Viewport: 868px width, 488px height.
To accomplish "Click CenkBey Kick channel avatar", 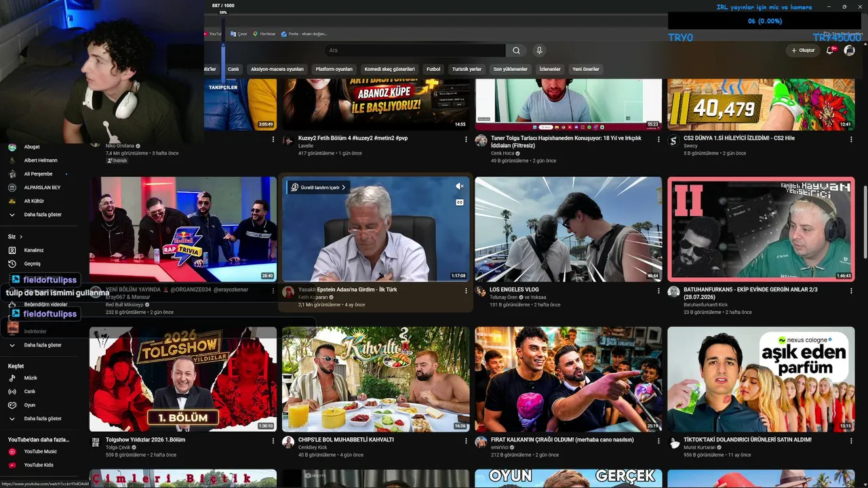I will pyautogui.click(x=288, y=442).
